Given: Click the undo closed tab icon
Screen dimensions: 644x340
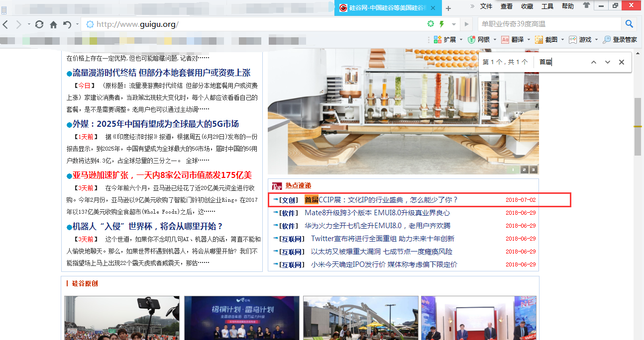Looking at the screenshot, I should [67, 24].
